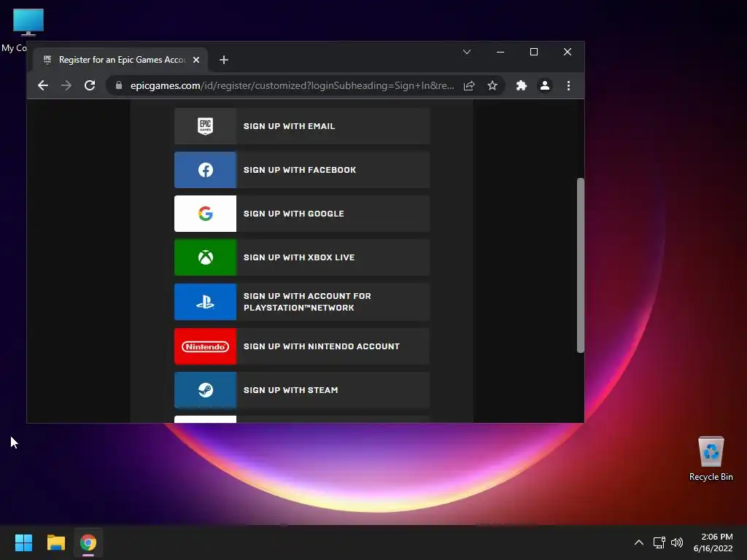Choose Sign Up With Xbox Live

click(x=302, y=257)
